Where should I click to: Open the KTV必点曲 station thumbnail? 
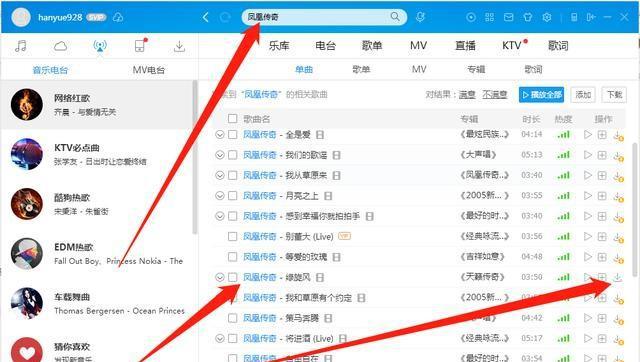click(27, 154)
